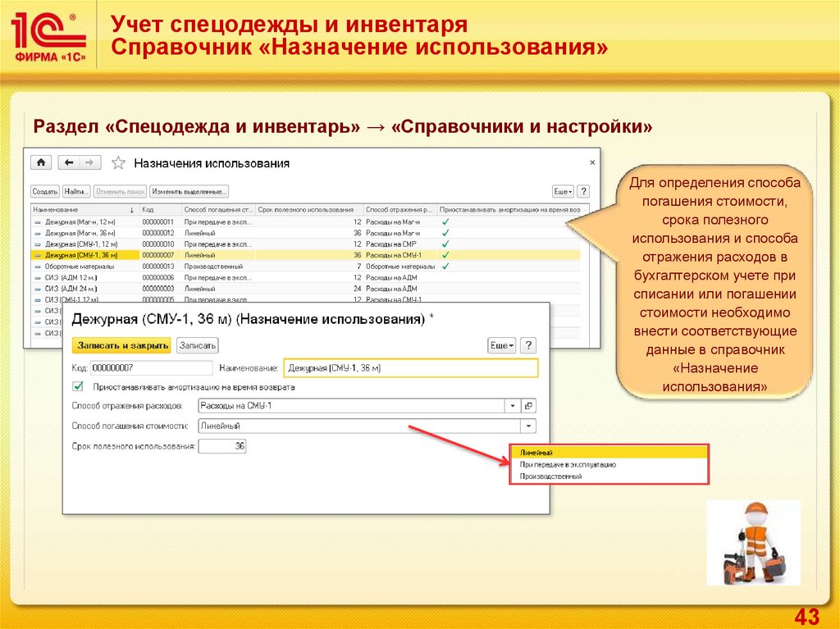Open the selected Расходы на СМУ-1 item

click(529, 406)
